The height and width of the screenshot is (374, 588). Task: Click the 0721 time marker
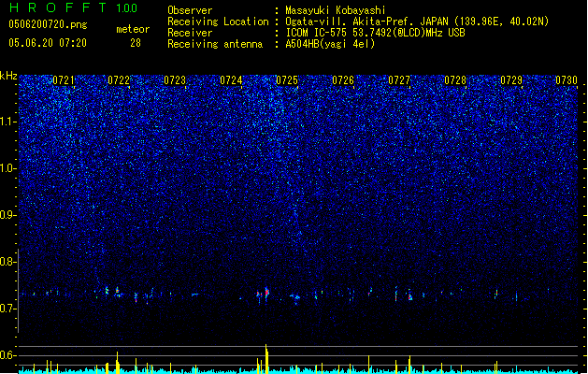[64, 80]
